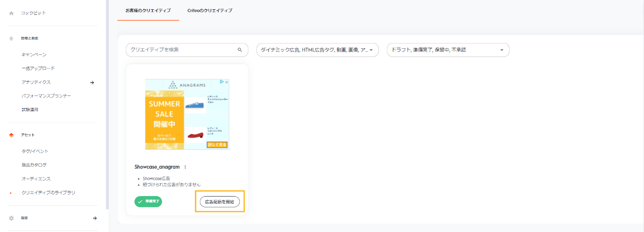Click the home icon beside コックピット
The image size is (644, 232).
click(x=11, y=13)
